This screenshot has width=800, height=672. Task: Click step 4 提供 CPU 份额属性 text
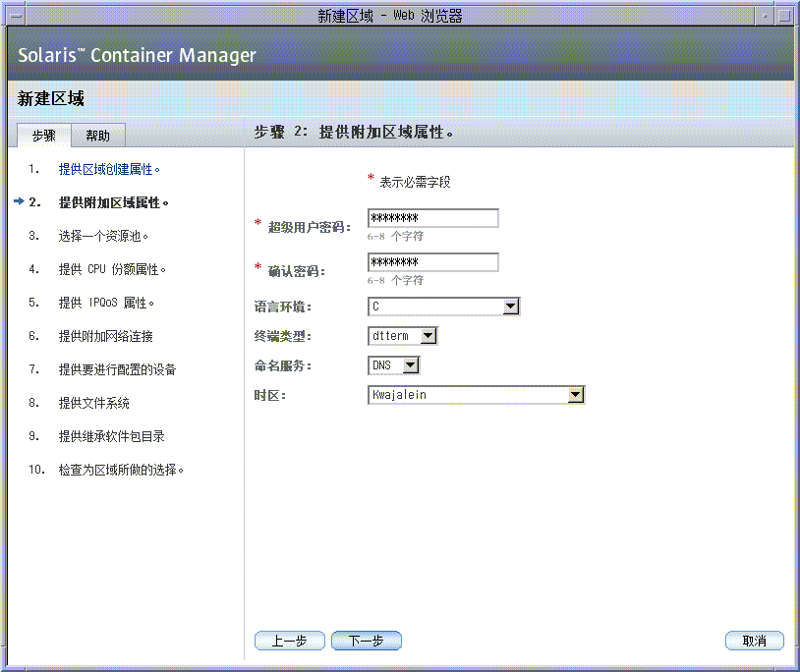coord(112,269)
